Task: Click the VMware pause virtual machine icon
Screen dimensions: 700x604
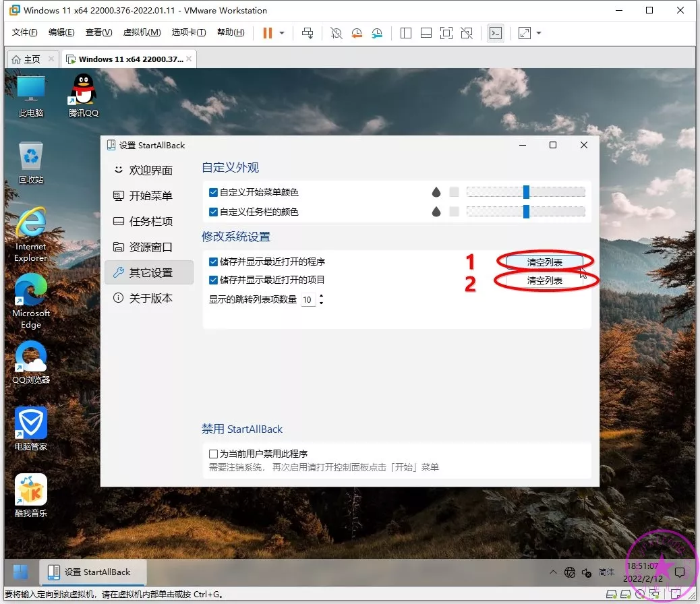Action: coord(268,33)
